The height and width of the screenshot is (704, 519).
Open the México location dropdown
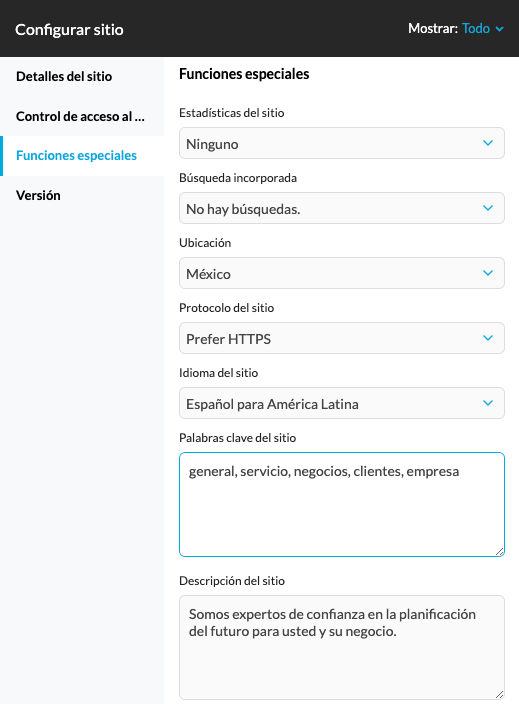342,273
